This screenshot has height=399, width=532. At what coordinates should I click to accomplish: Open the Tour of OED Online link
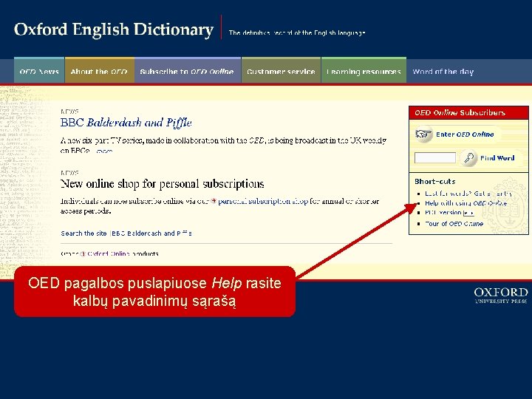454,224
